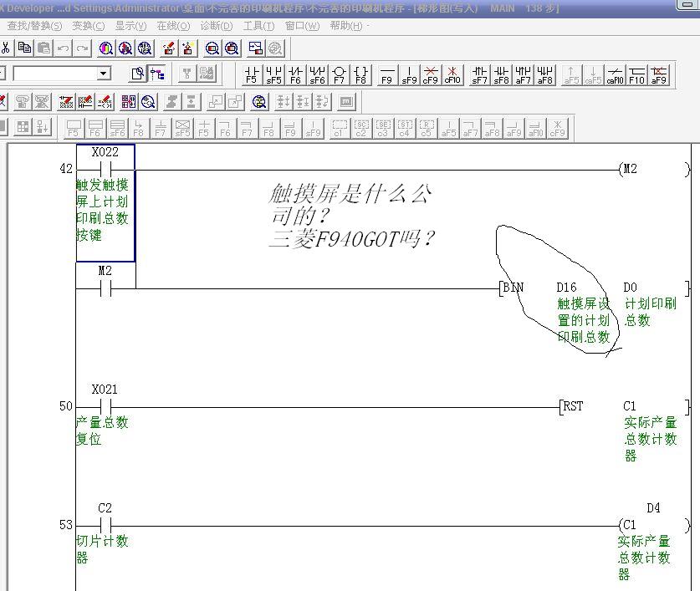Insert normally closed contact F6
Screen dimensions: 700x591
(x=295, y=74)
